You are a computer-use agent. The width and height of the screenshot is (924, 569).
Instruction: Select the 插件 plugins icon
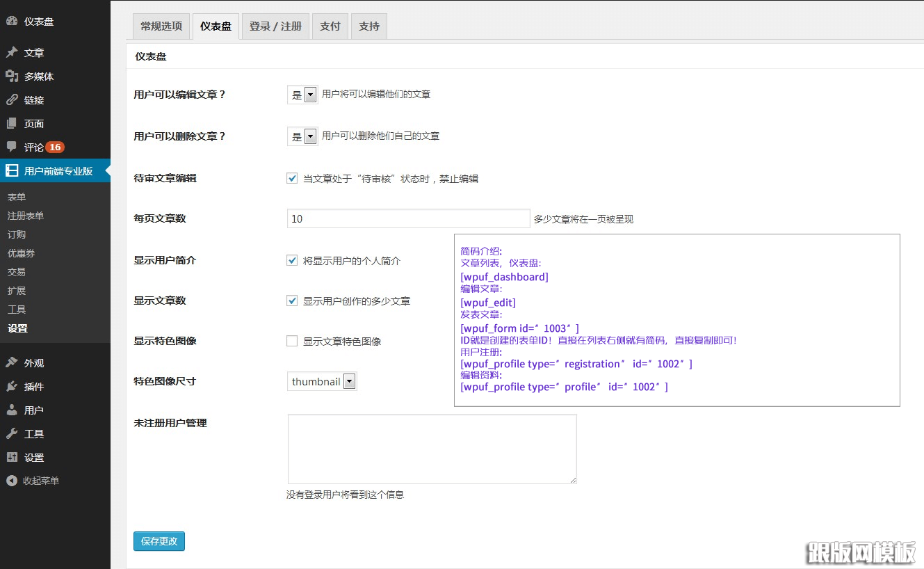pos(15,386)
